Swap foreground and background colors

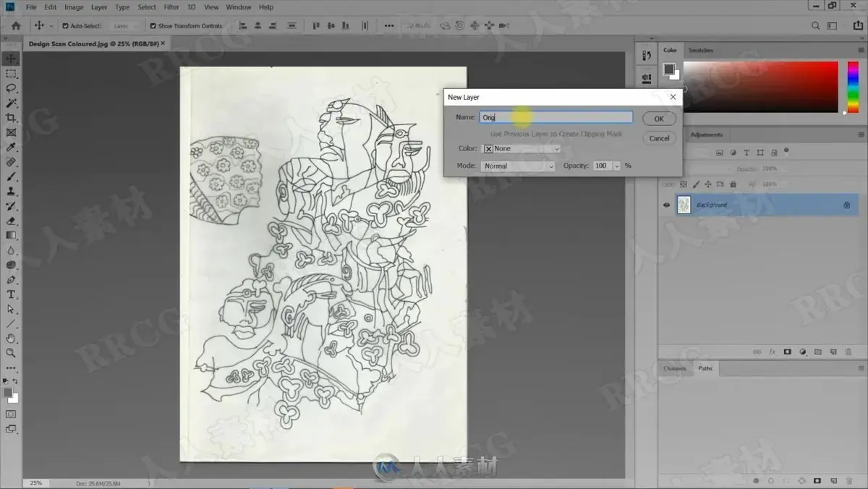tap(15, 381)
